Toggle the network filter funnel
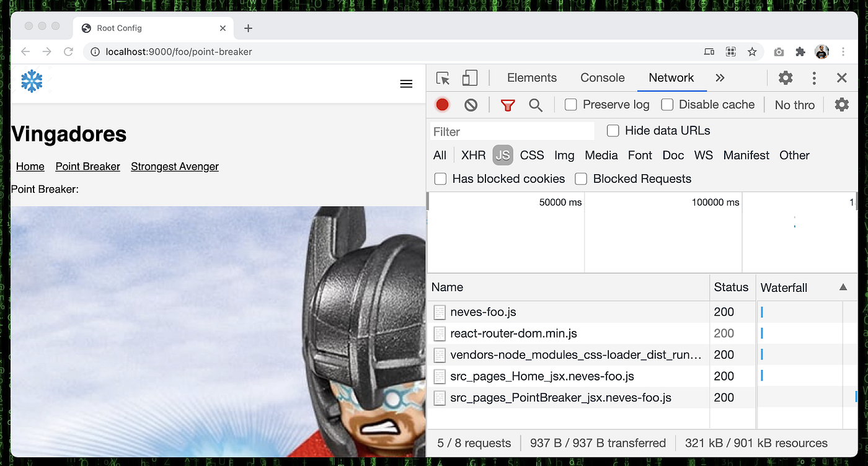The width and height of the screenshot is (868, 466). coord(508,105)
